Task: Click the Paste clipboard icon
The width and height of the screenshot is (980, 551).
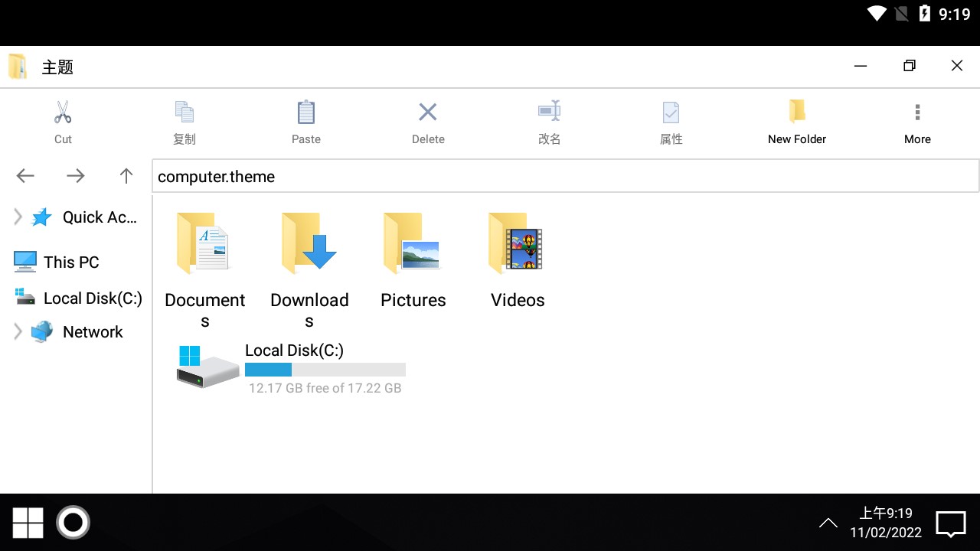Action: click(305, 113)
